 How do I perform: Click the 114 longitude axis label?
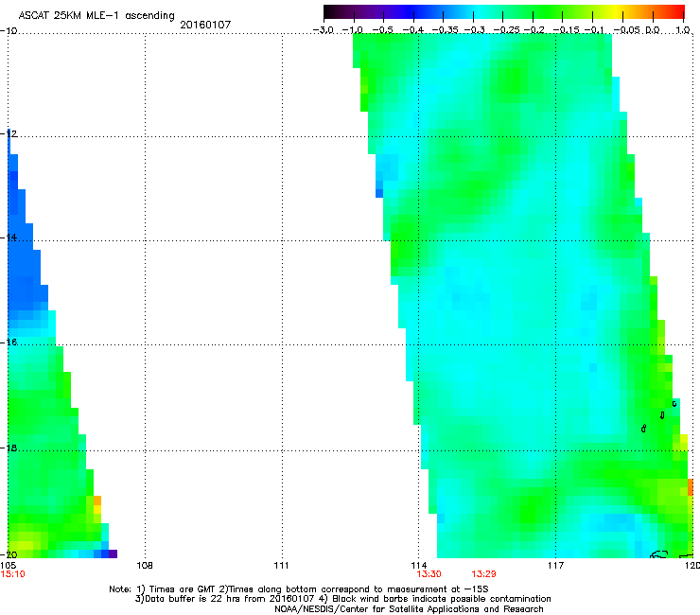coord(419,566)
